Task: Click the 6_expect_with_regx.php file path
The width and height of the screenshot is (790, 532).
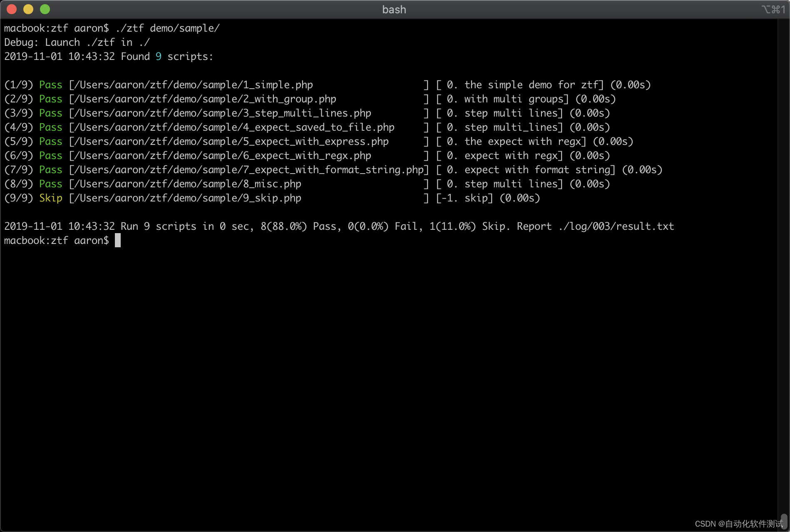Action: point(223,156)
